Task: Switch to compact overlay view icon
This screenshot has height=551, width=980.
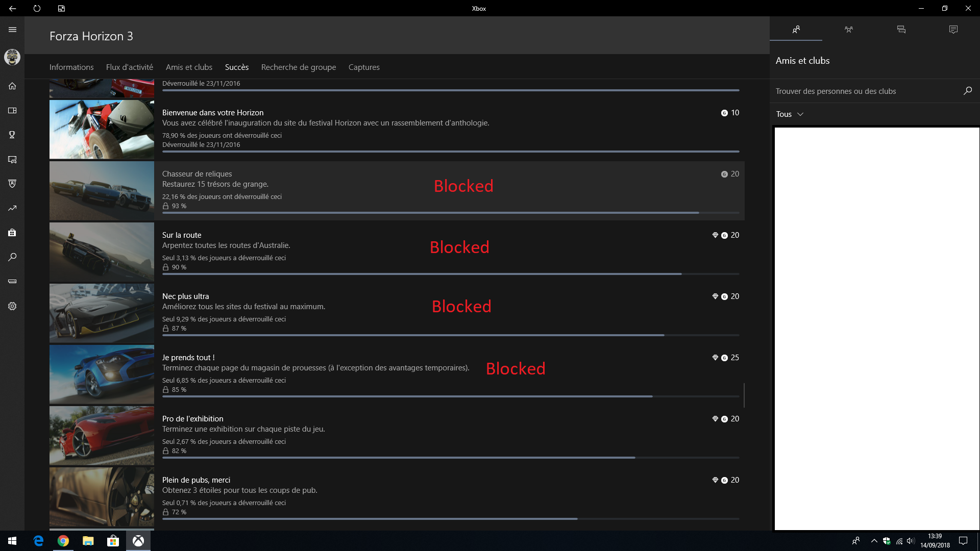Action: (61, 8)
